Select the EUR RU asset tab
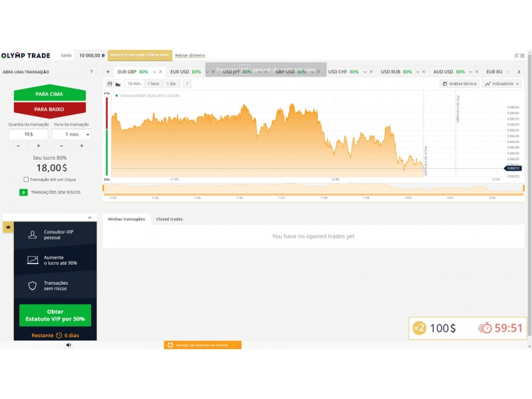532x399 pixels. pos(494,72)
